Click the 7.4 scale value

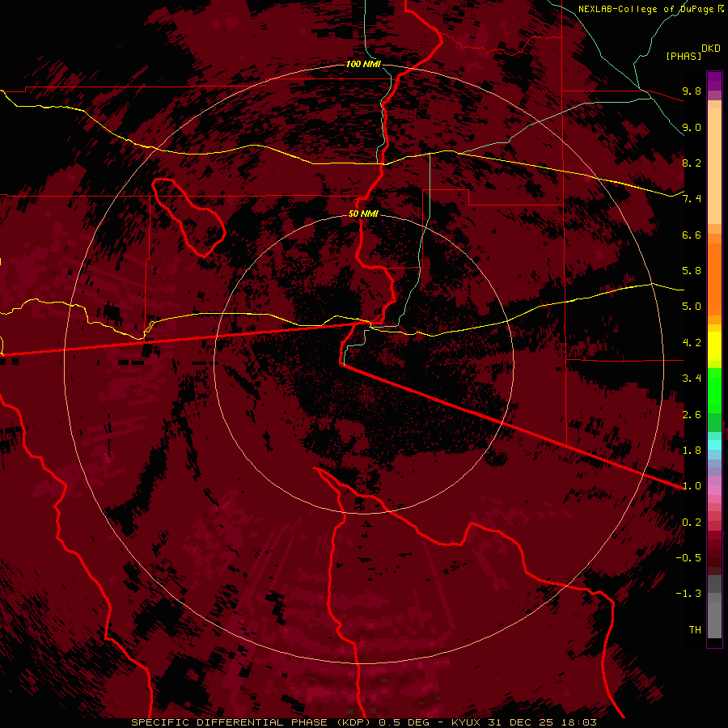pyautogui.click(x=692, y=199)
